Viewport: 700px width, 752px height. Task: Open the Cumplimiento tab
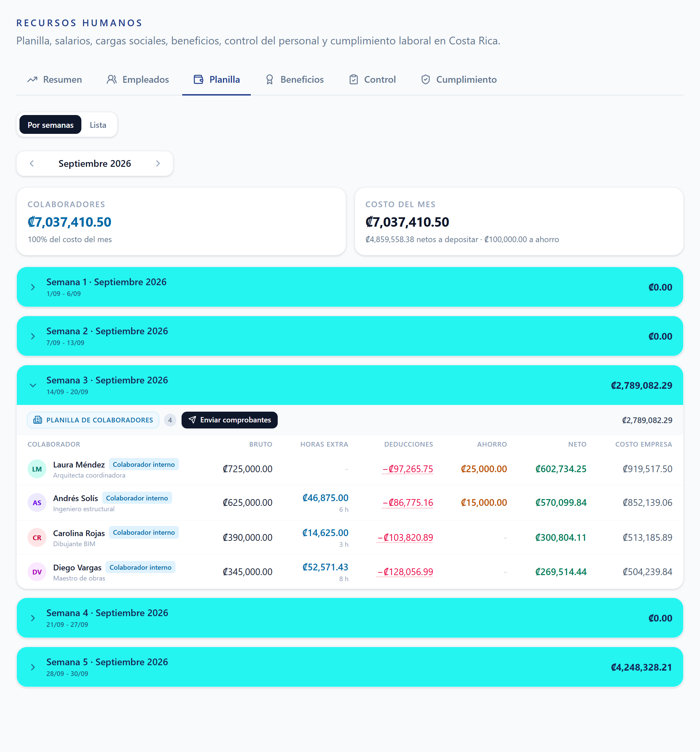coord(459,79)
